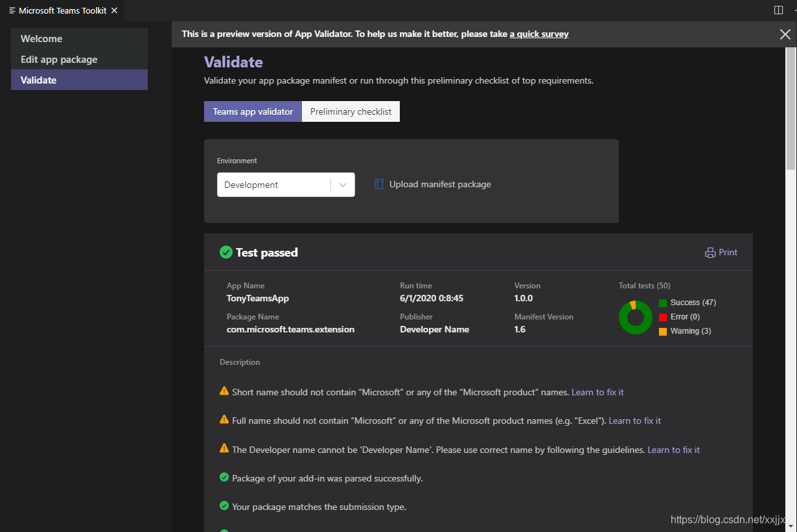This screenshot has height=532, width=797.
Task: Open Learn to fix it for Developer name
Action: tap(674, 450)
